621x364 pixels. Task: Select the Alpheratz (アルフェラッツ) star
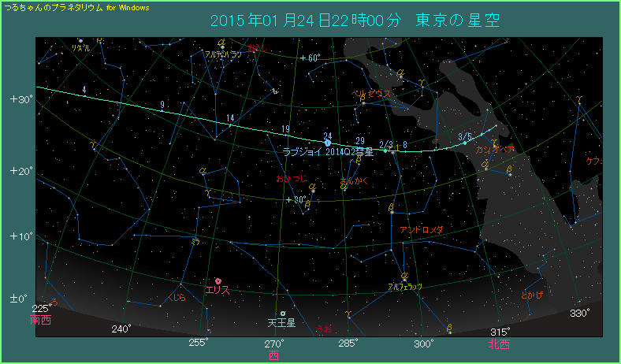pos(404,277)
